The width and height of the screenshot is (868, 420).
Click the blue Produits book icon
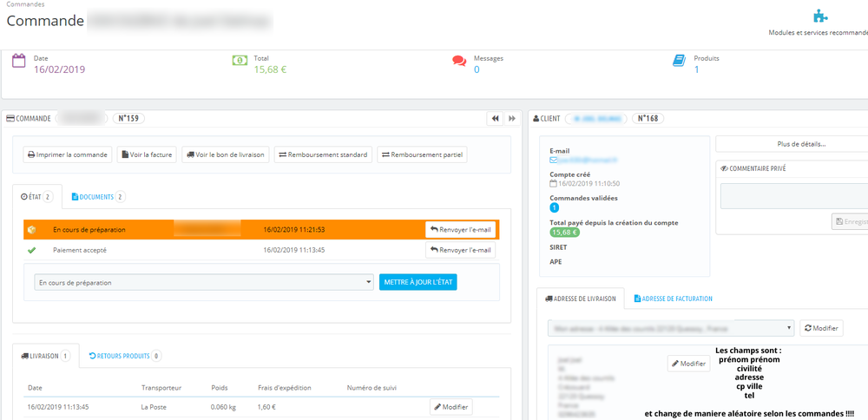[680, 61]
